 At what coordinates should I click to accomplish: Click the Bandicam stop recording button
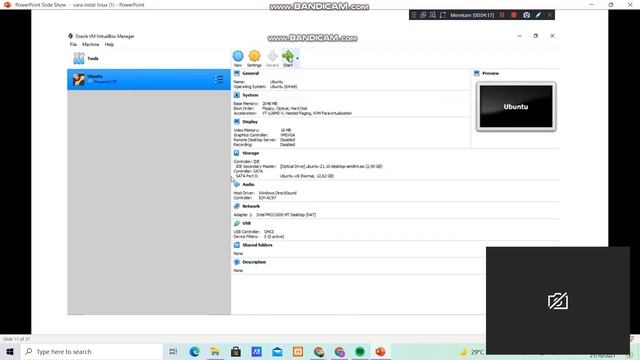point(514,15)
